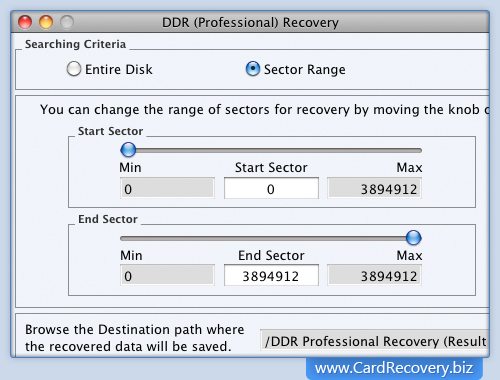Click the DDR (Professional) Recovery title bar
Screen dimensions: 500x380
[x=250, y=22]
